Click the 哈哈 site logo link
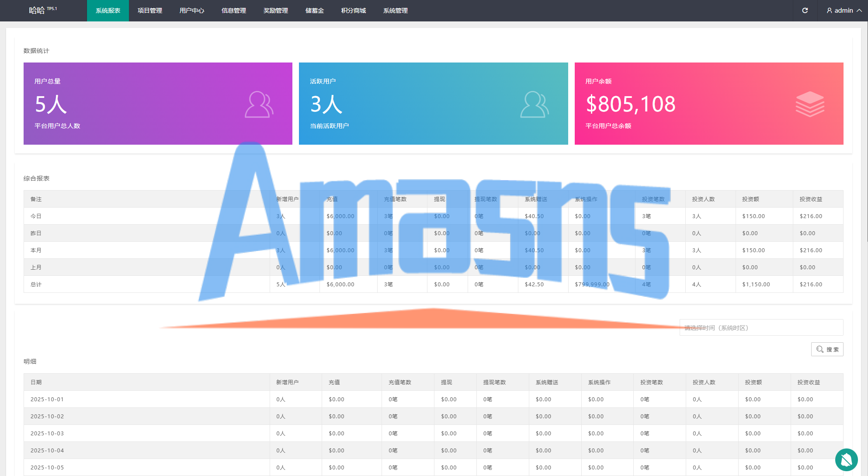 pos(37,10)
